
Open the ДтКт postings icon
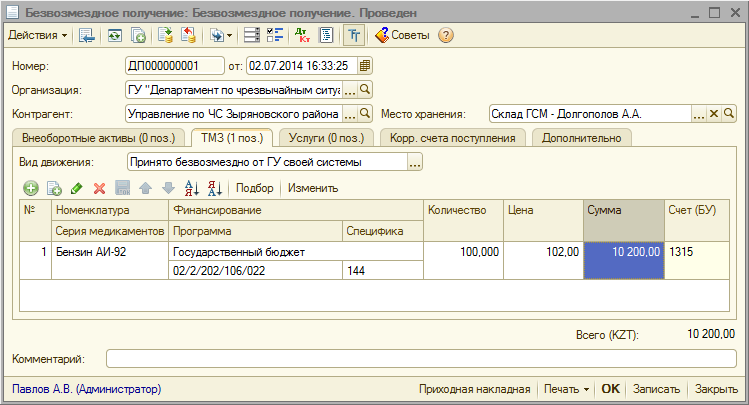pyautogui.click(x=303, y=35)
